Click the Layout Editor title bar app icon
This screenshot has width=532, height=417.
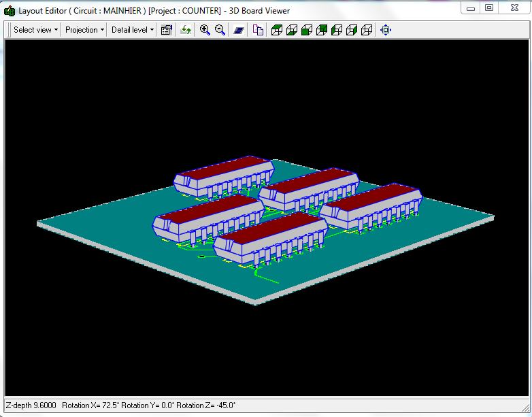(x=9, y=11)
